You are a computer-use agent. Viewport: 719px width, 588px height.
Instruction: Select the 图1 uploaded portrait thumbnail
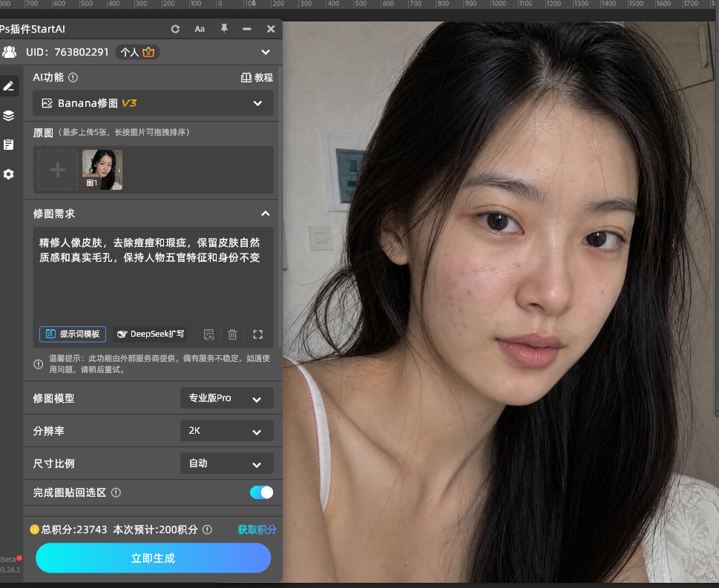pos(102,170)
